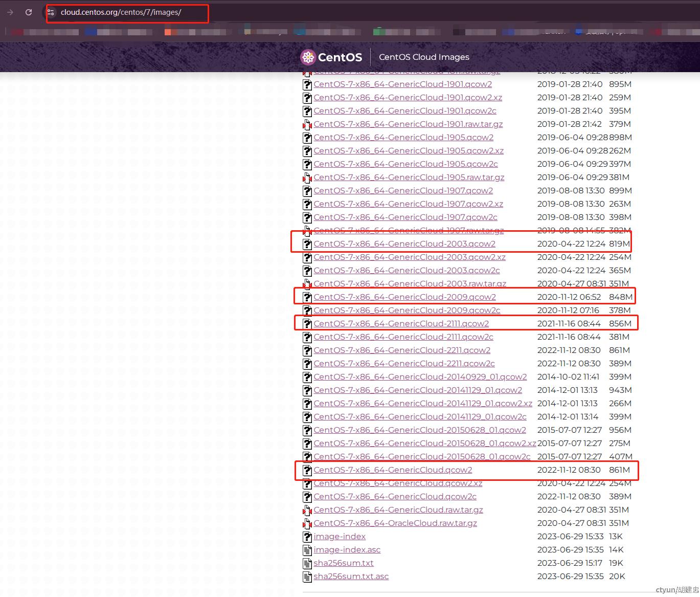This screenshot has width=700, height=597.
Task: Download CentOS-7-x86_64-GenericCloud-2111.qcow2
Action: [401, 324]
